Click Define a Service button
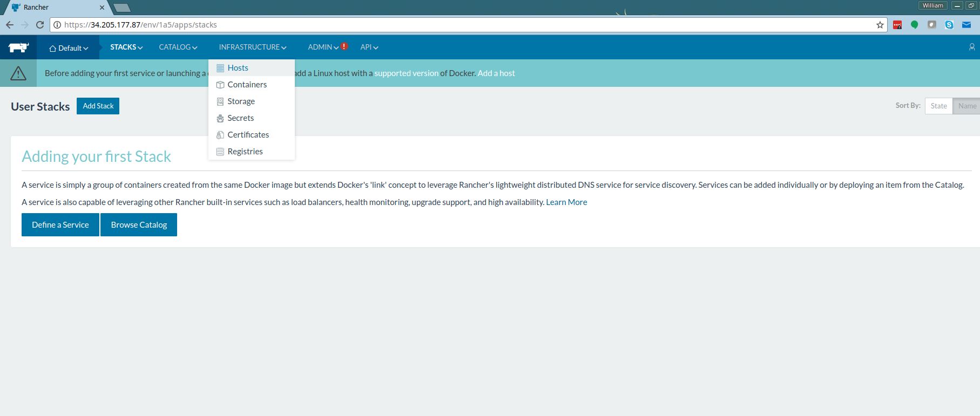This screenshot has width=980, height=416. (x=60, y=224)
